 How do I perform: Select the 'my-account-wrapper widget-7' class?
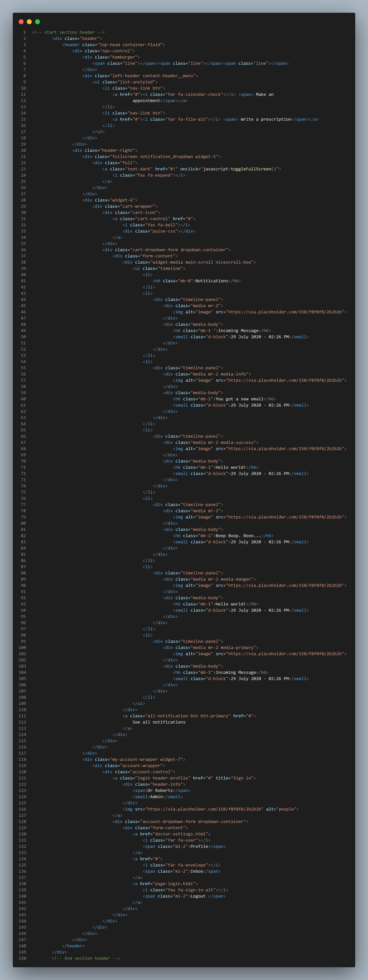coord(146,759)
